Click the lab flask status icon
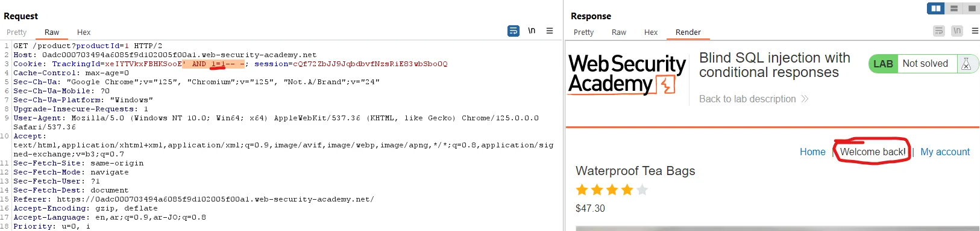This screenshot has height=231, width=980. point(966,64)
